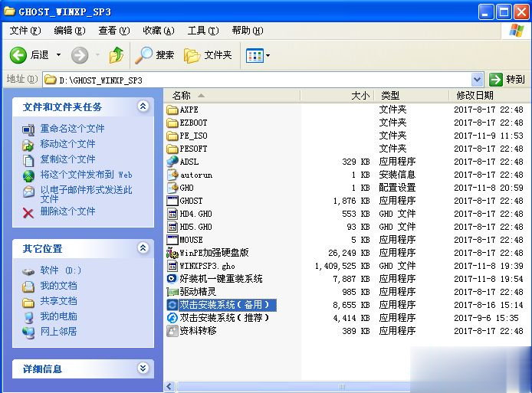532x393 pixels.
Task: Open the Views mode dropdown
Action: tap(258, 55)
